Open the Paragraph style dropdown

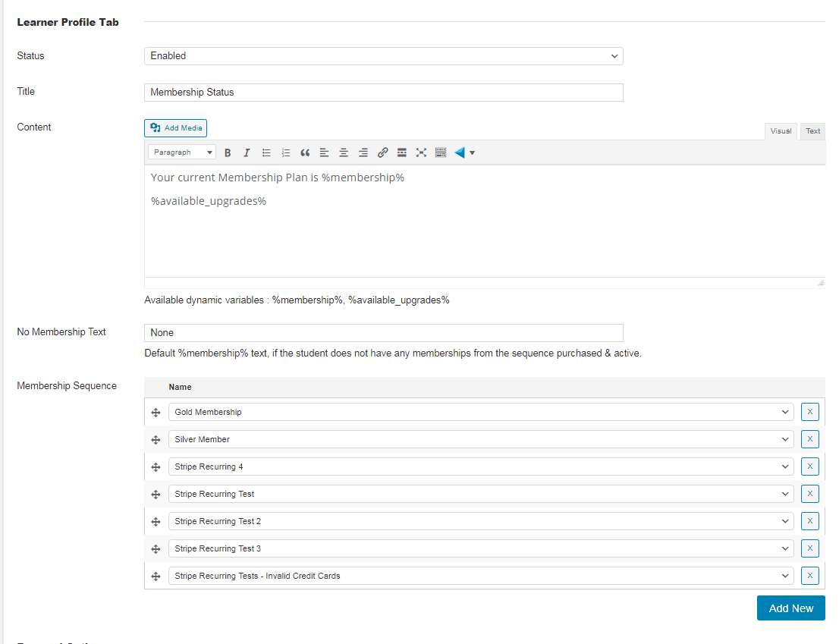point(181,152)
